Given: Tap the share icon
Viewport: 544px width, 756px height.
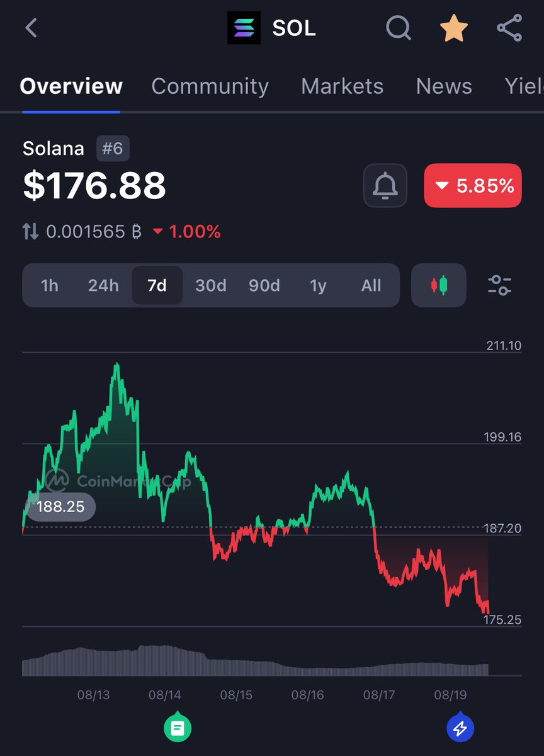Looking at the screenshot, I should [x=509, y=28].
